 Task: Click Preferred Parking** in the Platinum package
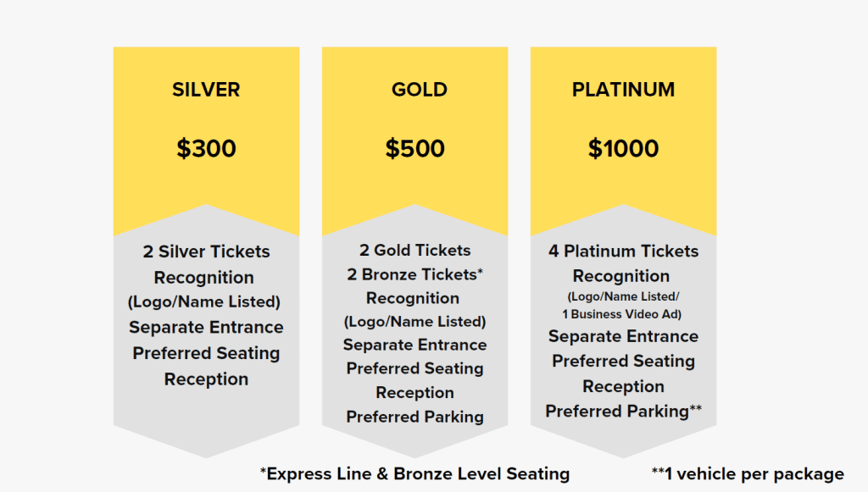tap(623, 411)
